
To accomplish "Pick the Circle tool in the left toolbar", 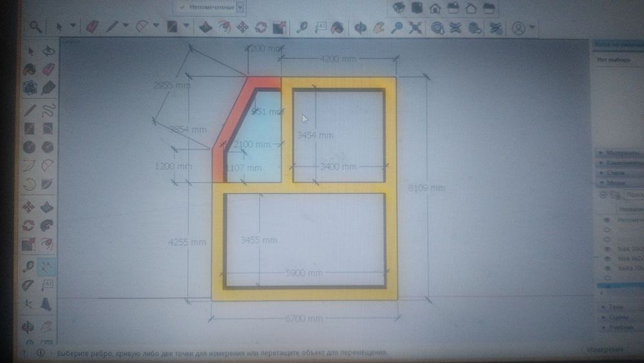I will [29, 147].
